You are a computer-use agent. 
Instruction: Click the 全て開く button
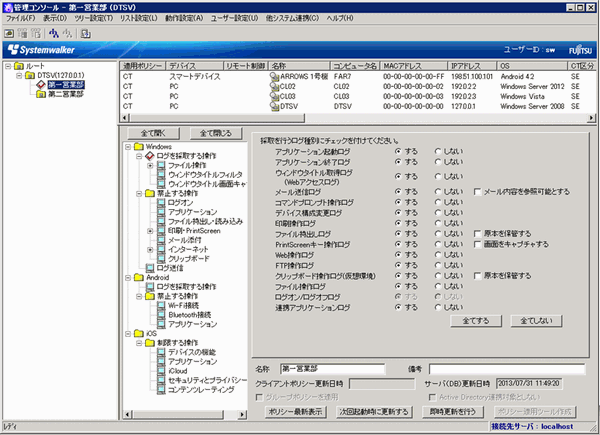pos(153,131)
